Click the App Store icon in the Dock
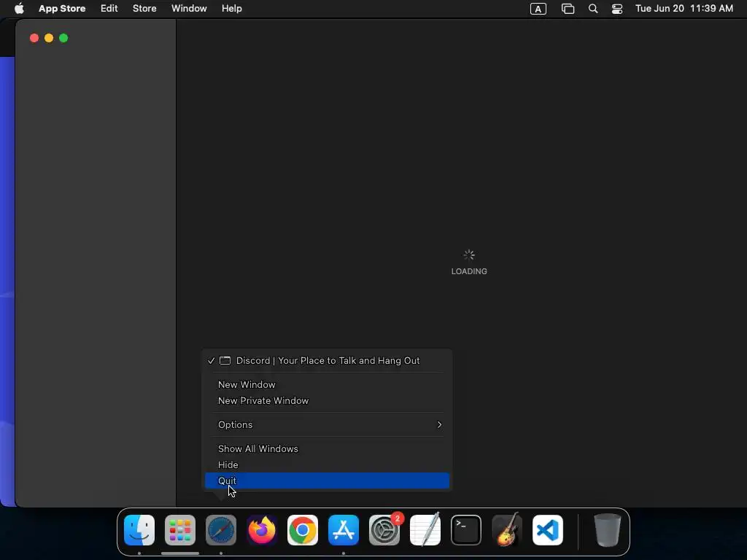Image resolution: width=747 pixels, height=560 pixels. pyautogui.click(x=344, y=530)
